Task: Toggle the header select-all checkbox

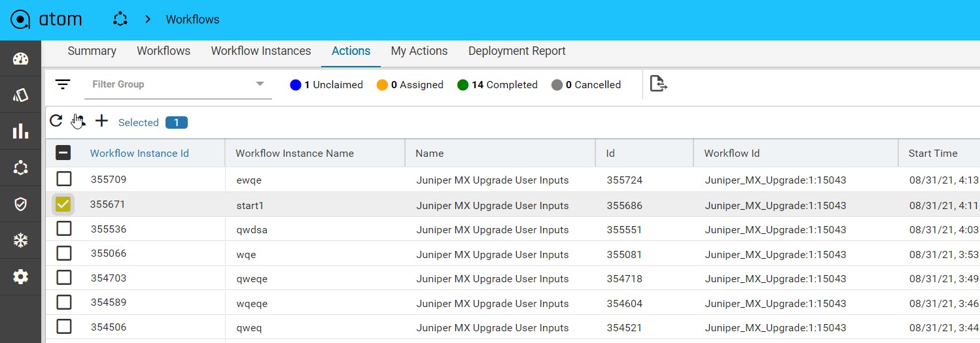Action: 63,153
